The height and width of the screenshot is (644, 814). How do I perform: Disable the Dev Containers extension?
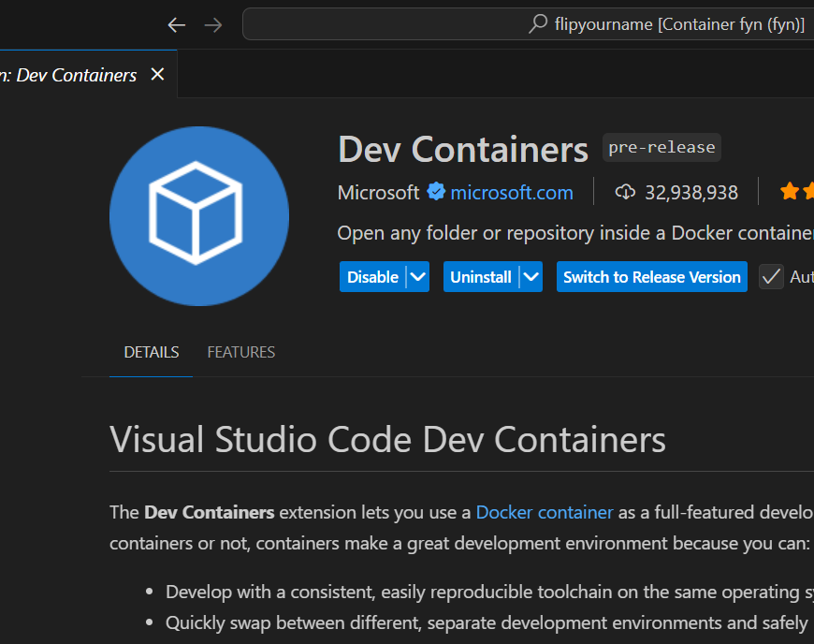pyautogui.click(x=372, y=277)
